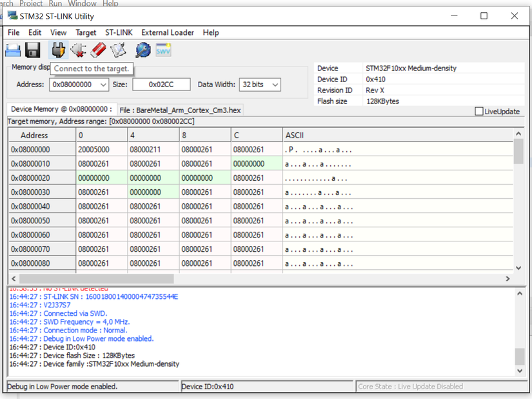Click the Core State status bar entry
532x399 pixels.
(x=441, y=387)
